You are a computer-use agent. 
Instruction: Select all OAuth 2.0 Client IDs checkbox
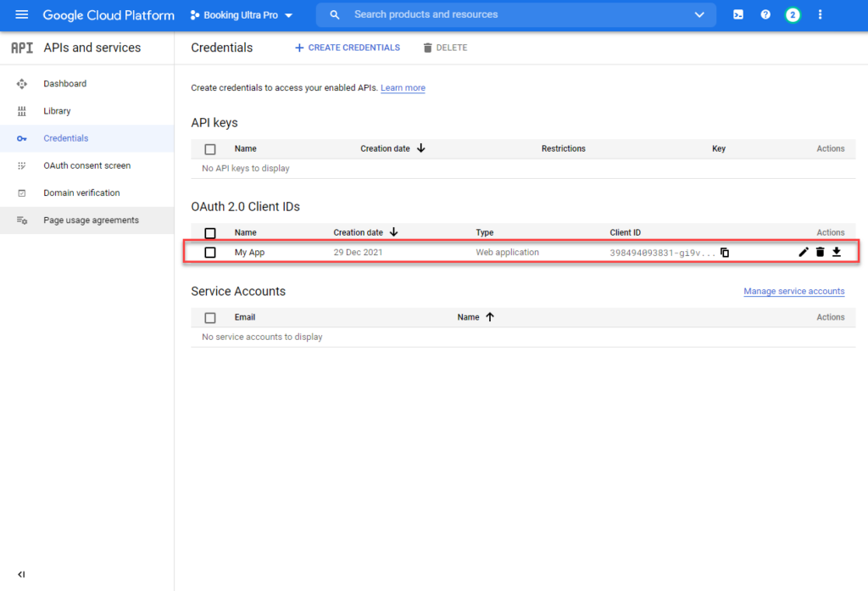point(210,232)
